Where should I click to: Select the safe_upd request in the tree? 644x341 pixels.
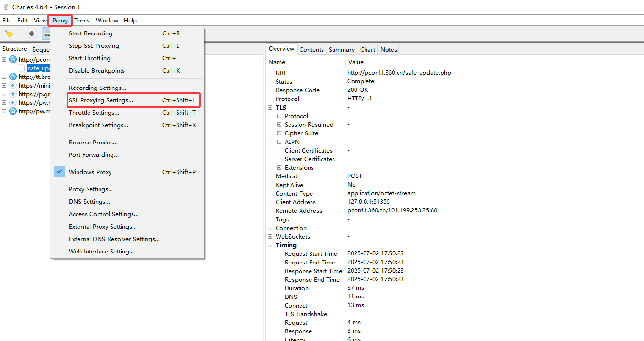[39, 68]
